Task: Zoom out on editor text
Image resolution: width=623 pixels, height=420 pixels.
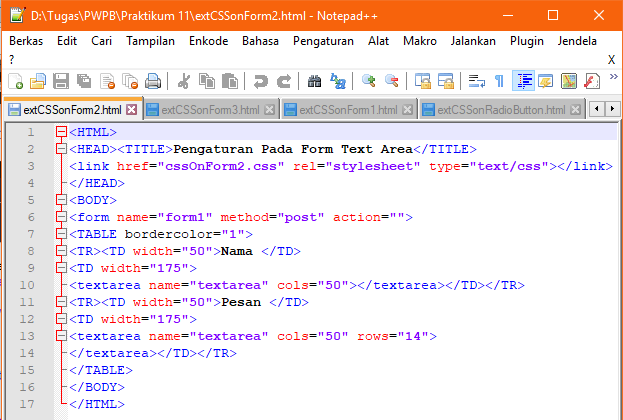Action: coord(391,81)
